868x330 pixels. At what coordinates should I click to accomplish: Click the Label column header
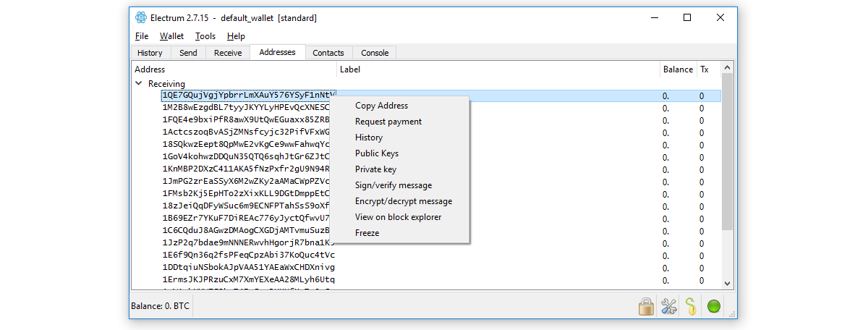(498, 69)
